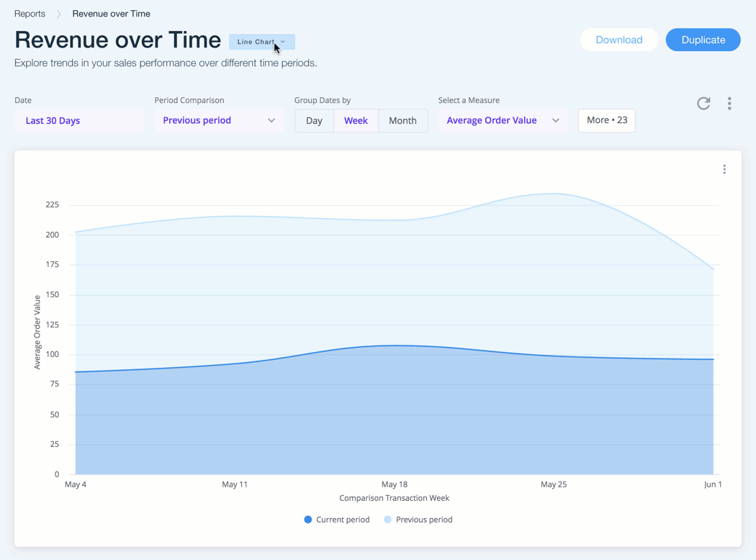756x560 pixels.
Task: Click the light blue Previous period legend dot
Action: click(387, 520)
